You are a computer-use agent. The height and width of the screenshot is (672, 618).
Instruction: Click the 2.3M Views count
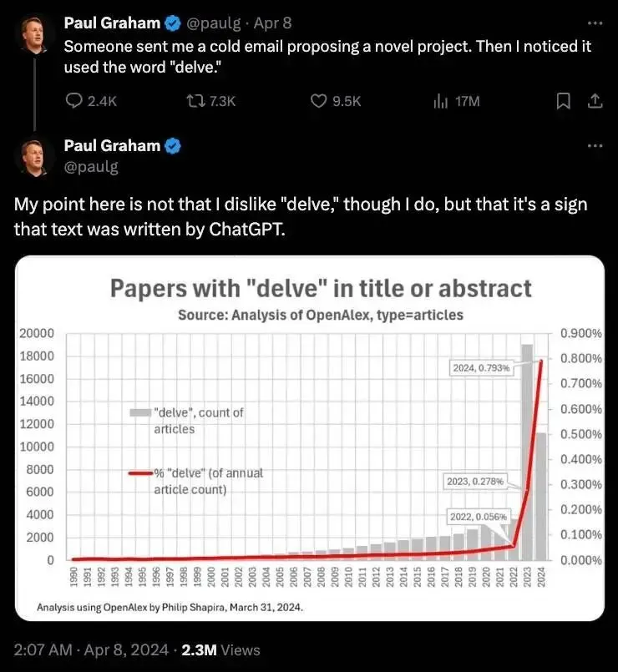tap(220, 649)
